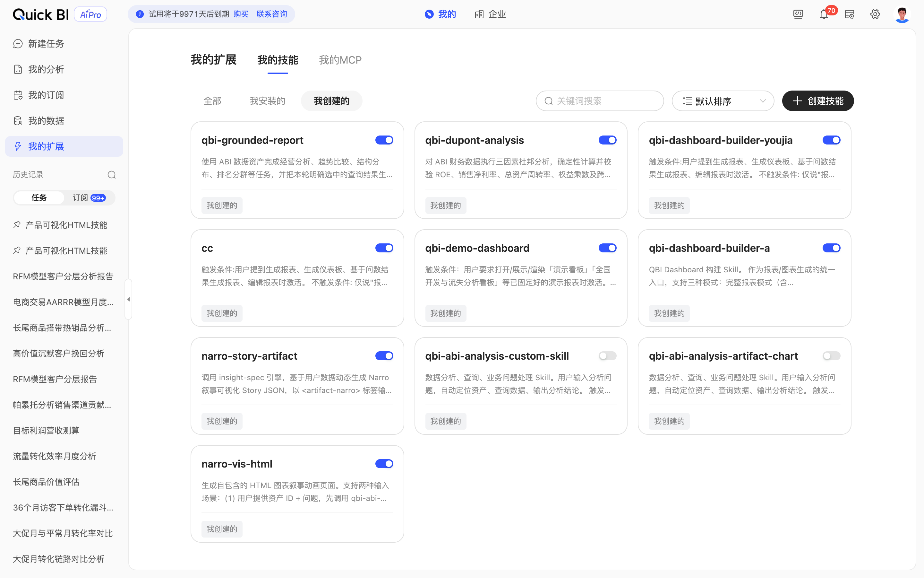The height and width of the screenshot is (578, 924).
Task: Click the 新建任务 plus icon
Action: point(18,44)
